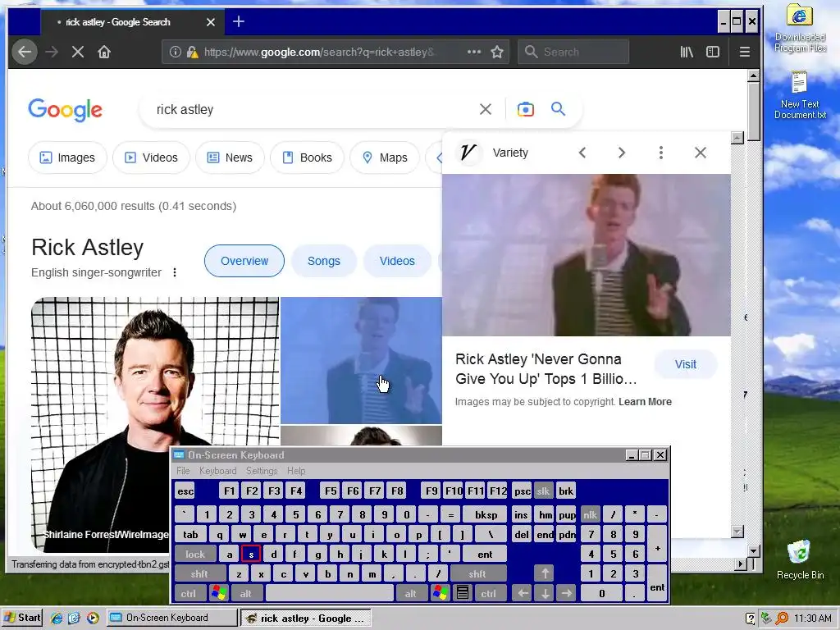
Task: Open the Videos search filter under the search box
Action: pyautogui.click(x=151, y=157)
